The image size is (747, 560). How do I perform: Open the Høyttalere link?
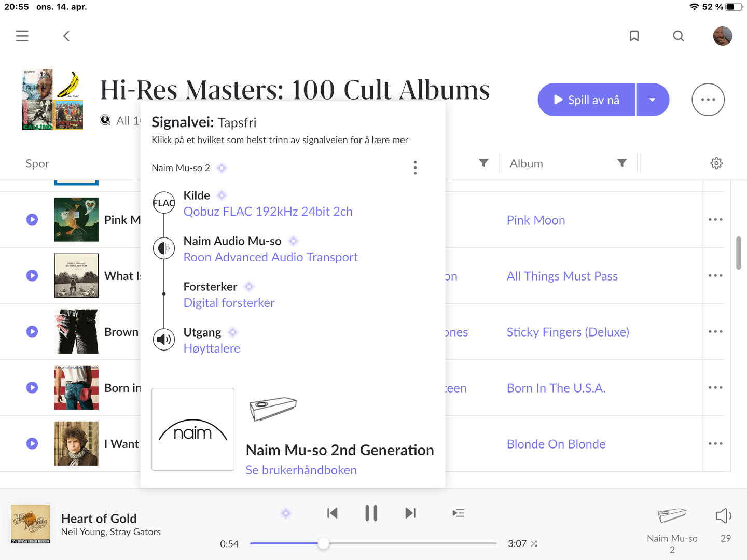click(x=212, y=348)
